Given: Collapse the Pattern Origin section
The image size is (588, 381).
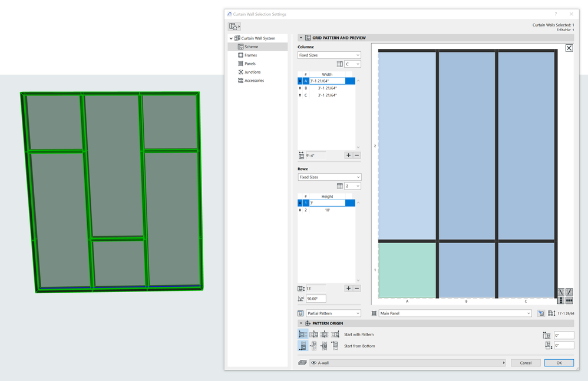Looking at the screenshot, I should (300, 323).
